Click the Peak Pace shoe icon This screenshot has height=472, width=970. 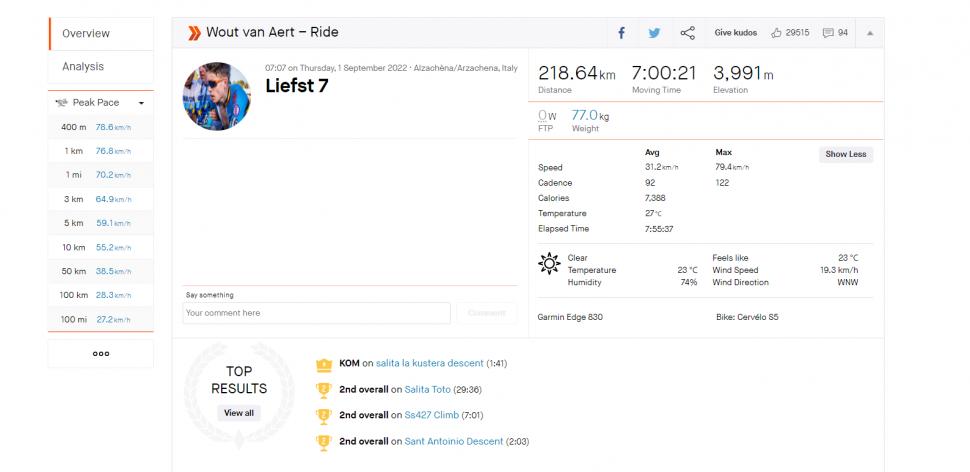coord(61,103)
